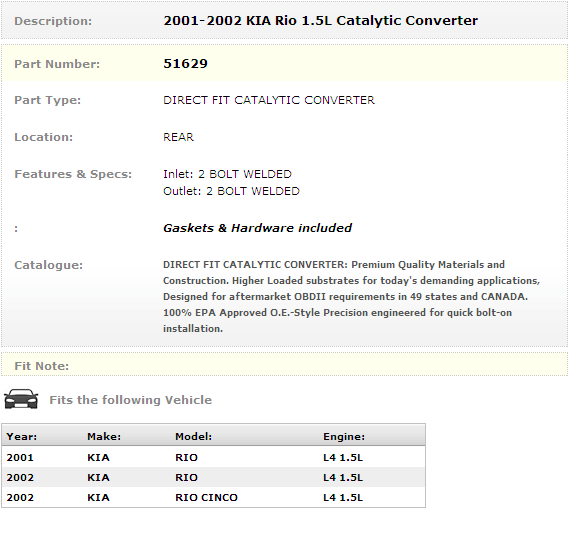The width and height of the screenshot is (570, 548).
Task: Click the Part Number label
Action: (x=57, y=64)
